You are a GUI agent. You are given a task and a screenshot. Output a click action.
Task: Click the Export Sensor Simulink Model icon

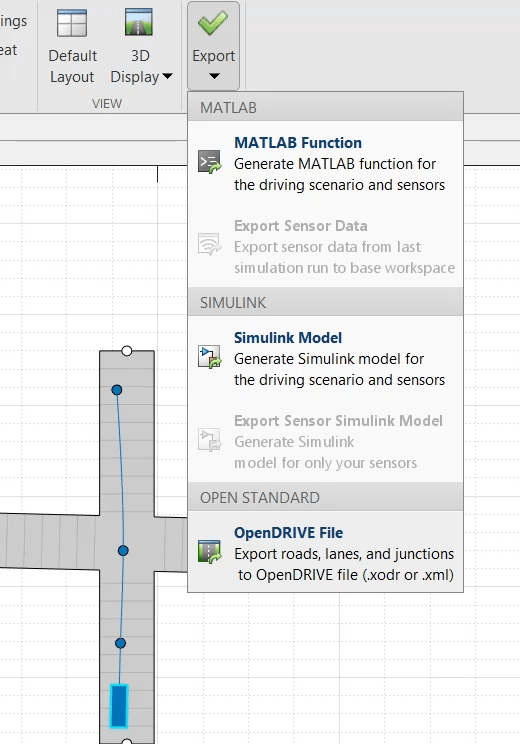(210, 439)
